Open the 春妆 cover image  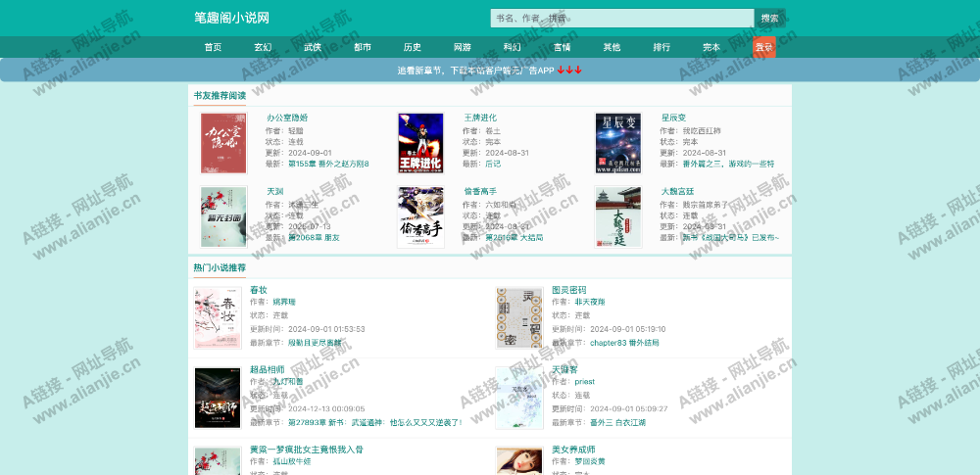(218, 318)
